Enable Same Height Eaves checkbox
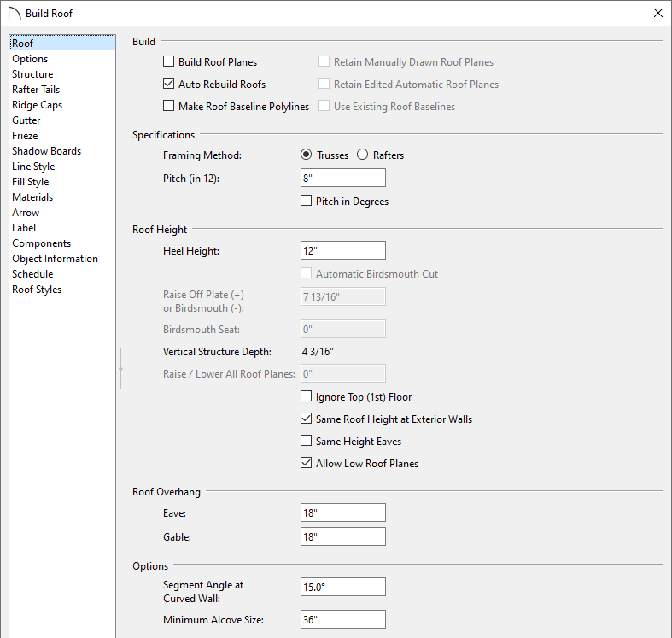Viewport: 672px width, 638px height. click(x=306, y=441)
